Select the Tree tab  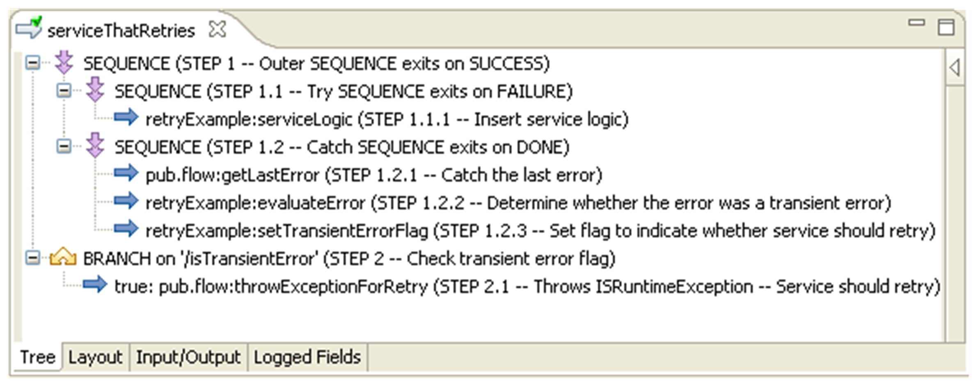[x=37, y=357]
